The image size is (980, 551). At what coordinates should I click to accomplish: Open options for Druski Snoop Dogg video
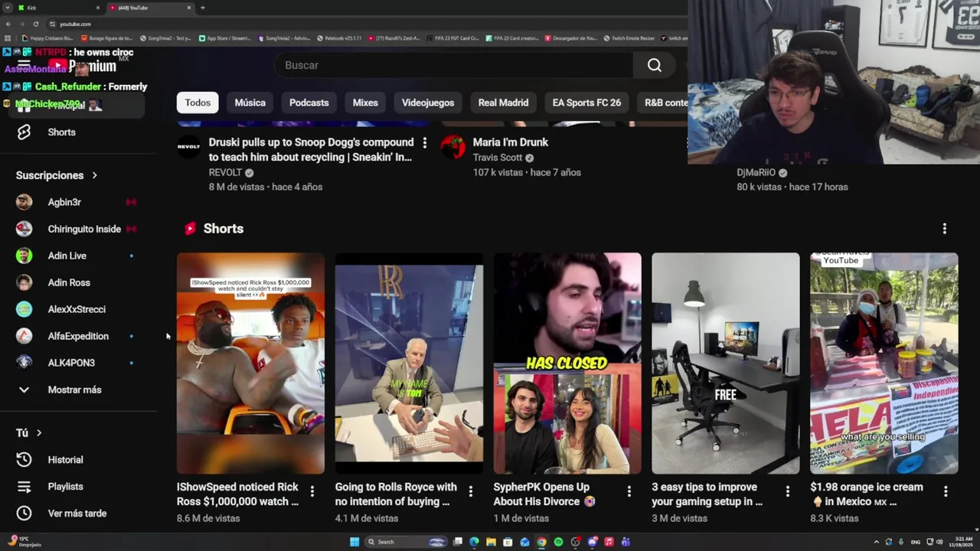[424, 143]
